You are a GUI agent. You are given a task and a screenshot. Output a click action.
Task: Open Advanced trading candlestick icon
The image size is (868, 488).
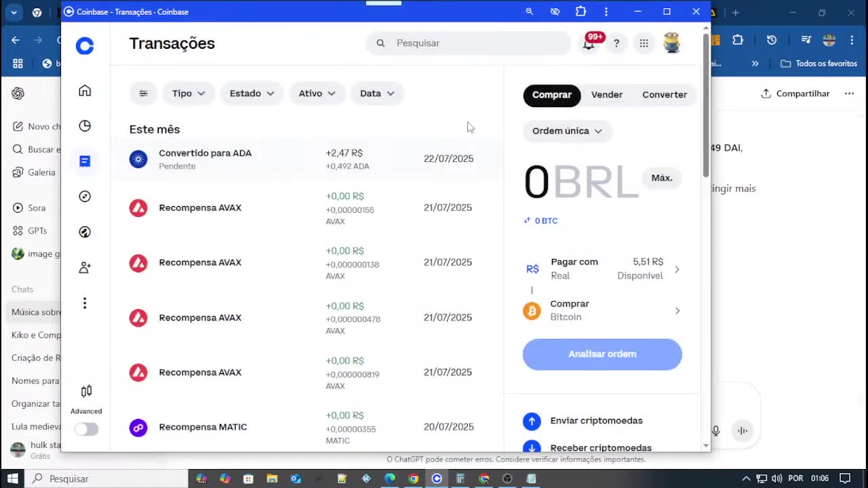click(86, 391)
